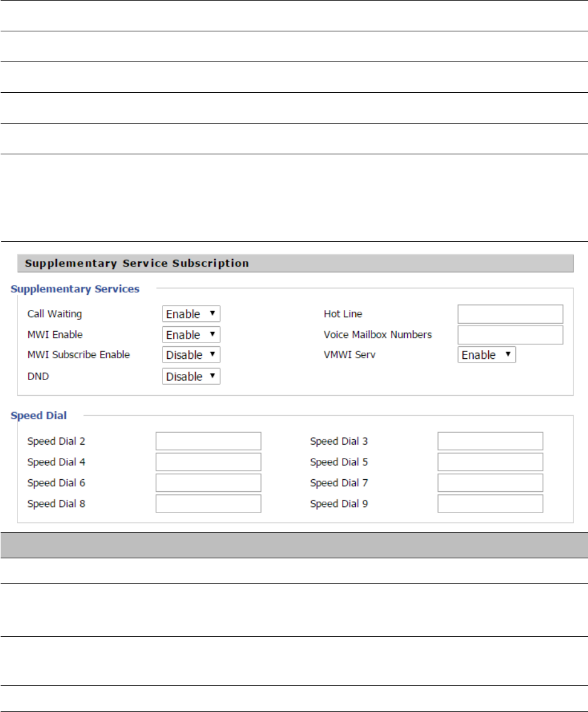Click into Speed Dial 9 field
Screen dimensions: 588x712
point(490,504)
